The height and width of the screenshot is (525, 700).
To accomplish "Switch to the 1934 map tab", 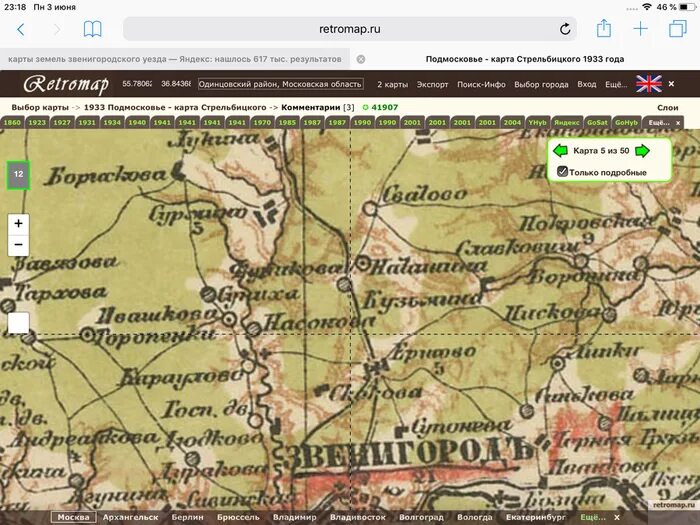I will 112,123.
